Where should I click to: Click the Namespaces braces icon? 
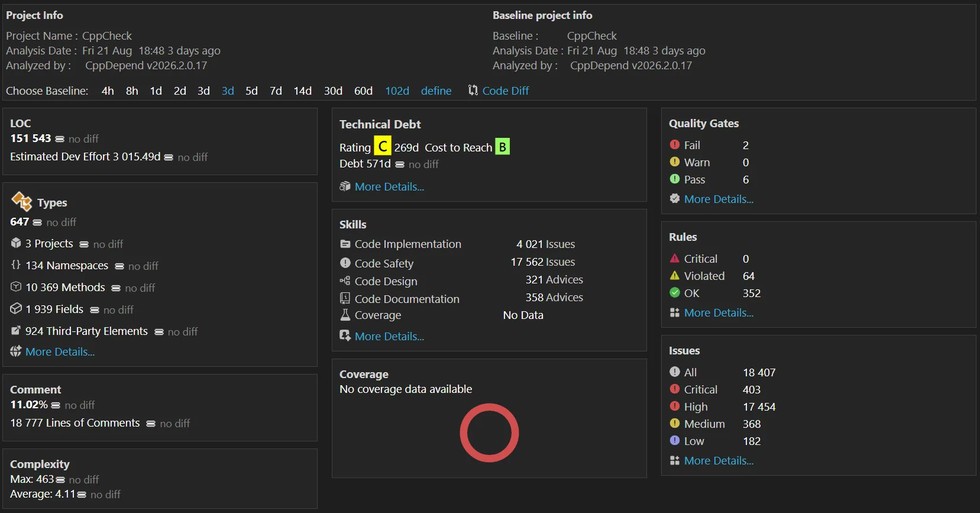pyautogui.click(x=16, y=264)
